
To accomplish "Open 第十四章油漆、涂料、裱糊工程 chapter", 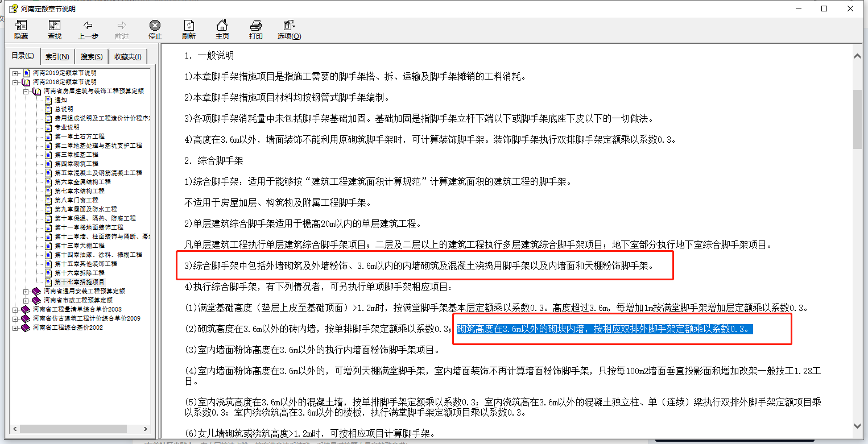I will click(x=98, y=255).
